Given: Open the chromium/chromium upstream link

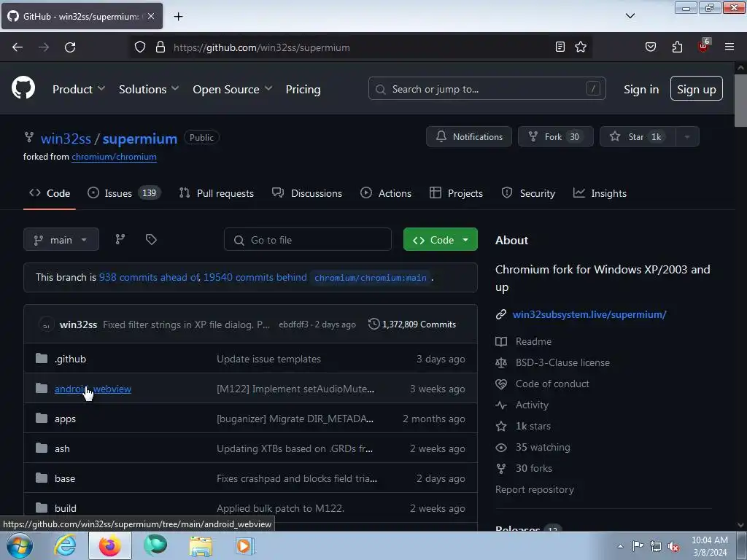Looking at the screenshot, I should tap(114, 157).
